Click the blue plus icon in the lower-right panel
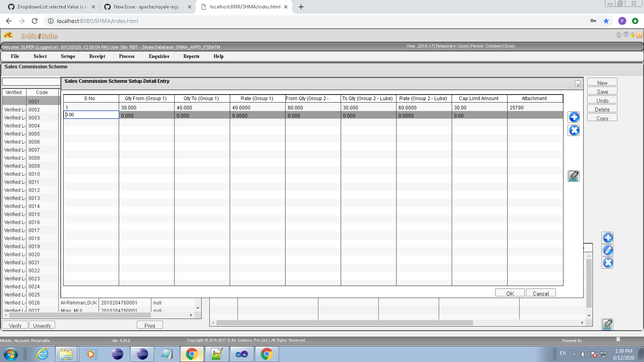This screenshot has width=644, height=362. click(608, 237)
